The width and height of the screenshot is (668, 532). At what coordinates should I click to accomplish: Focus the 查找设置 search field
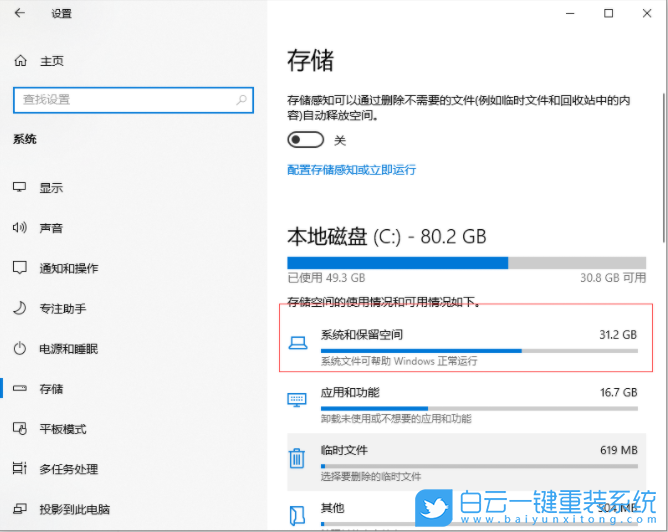(x=133, y=100)
